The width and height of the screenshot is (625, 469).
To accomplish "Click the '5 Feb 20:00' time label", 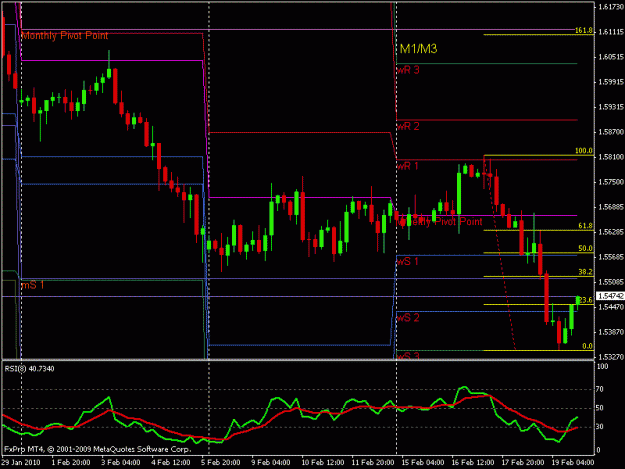I will pyautogui.click(x=220, y=462).
